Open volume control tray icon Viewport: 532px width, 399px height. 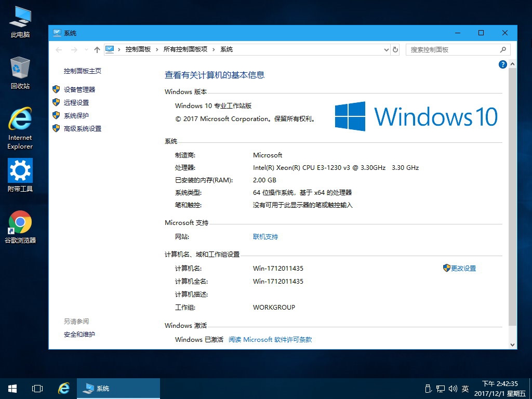tap(453, 389)
